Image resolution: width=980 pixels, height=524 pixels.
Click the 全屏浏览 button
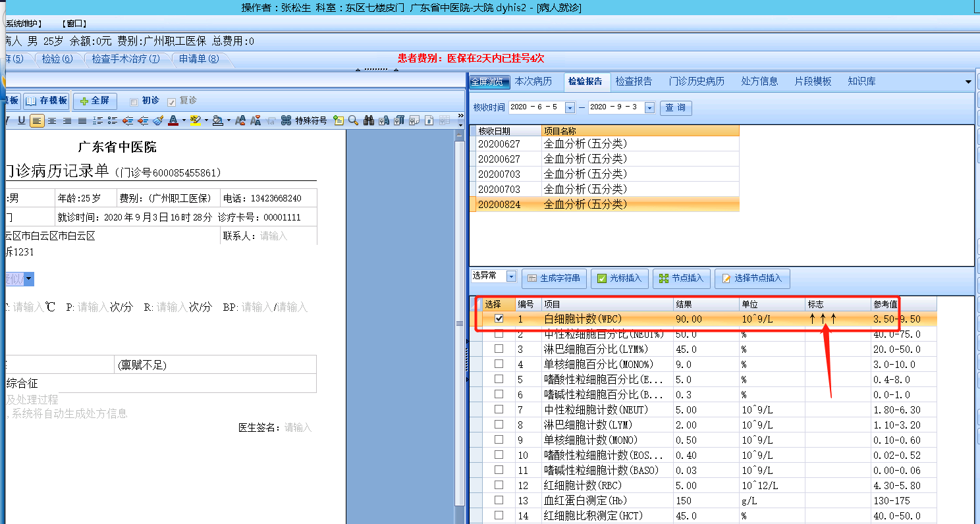(490, 82)
